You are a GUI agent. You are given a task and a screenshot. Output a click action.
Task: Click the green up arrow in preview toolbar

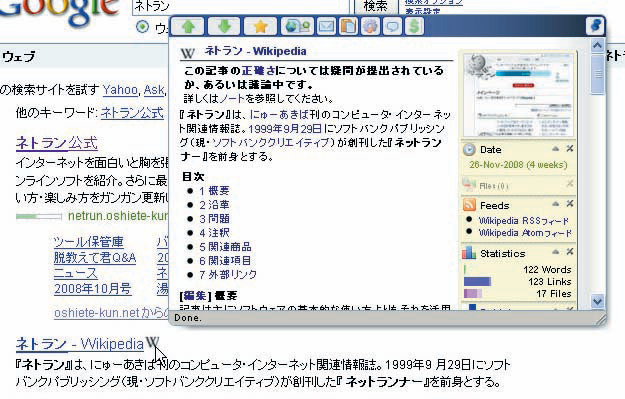188,26
